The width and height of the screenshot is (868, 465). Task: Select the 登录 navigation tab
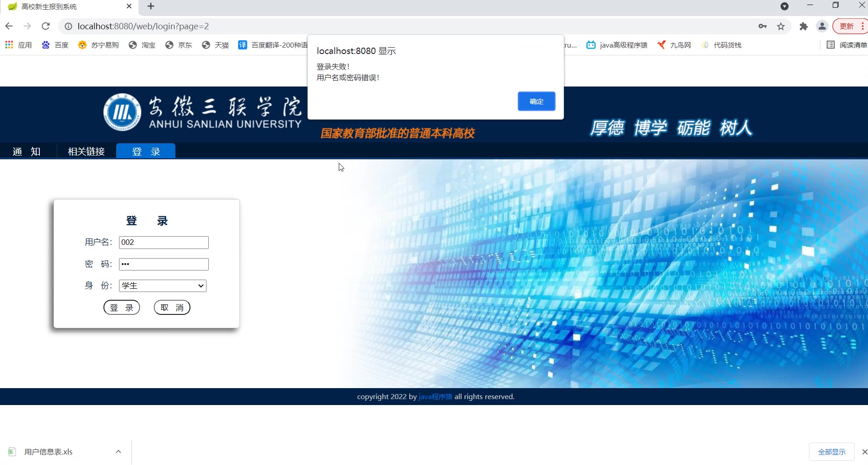146,151
